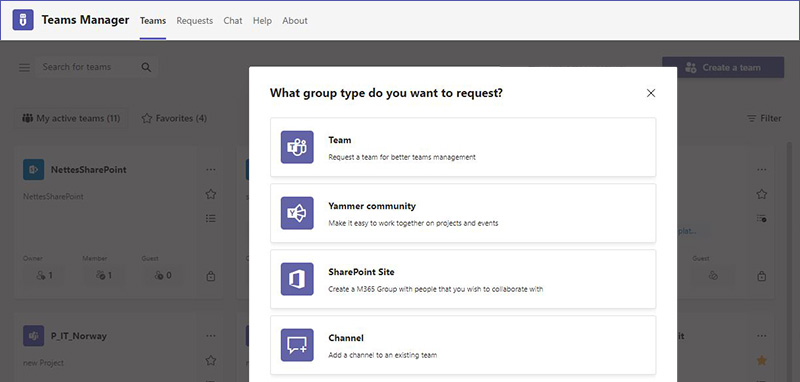Open NettesSharePoint card ellipsis menu
Image resolution: width=800 pixels, height=382 pixels.
click(211, 169)
